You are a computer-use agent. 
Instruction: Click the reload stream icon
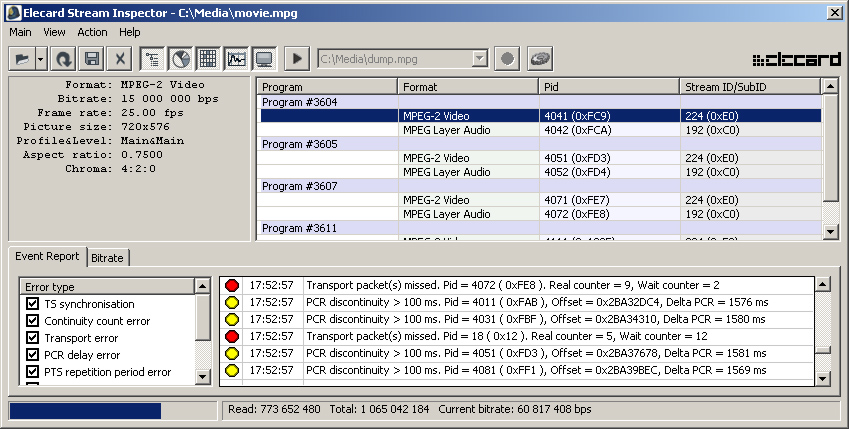click(x=63, y=59)
